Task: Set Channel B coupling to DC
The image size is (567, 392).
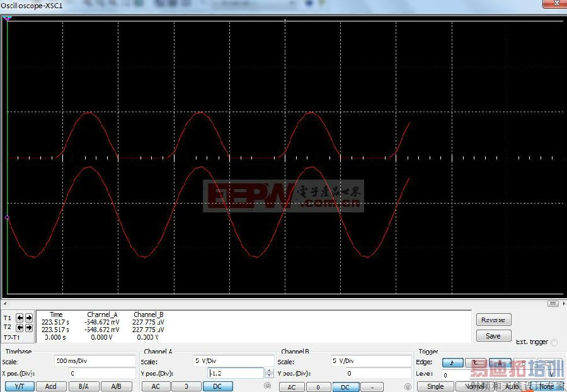Action: 345,387
